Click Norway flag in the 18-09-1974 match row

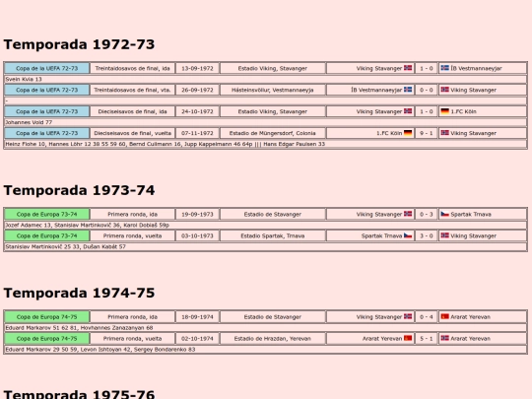[408, 316]
